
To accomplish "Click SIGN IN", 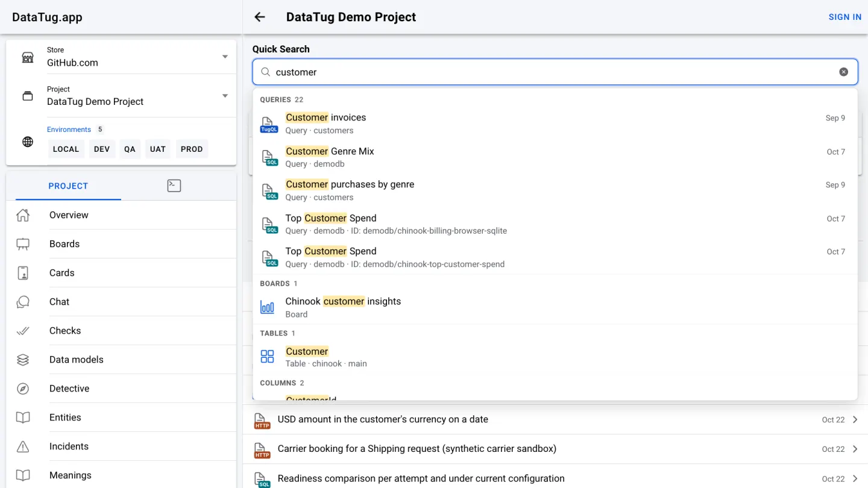I will [x=845, y=17].
